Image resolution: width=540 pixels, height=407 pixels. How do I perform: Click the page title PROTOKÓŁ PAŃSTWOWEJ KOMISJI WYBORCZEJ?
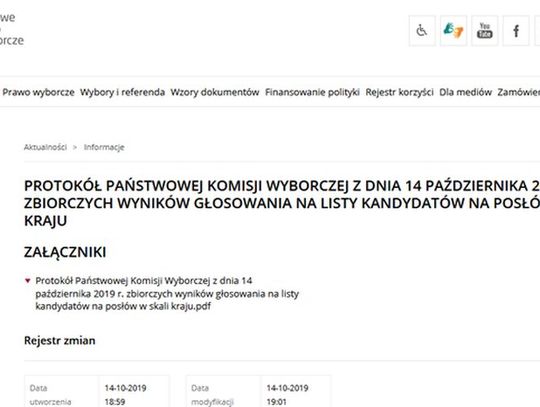click(x=282, y=203)
